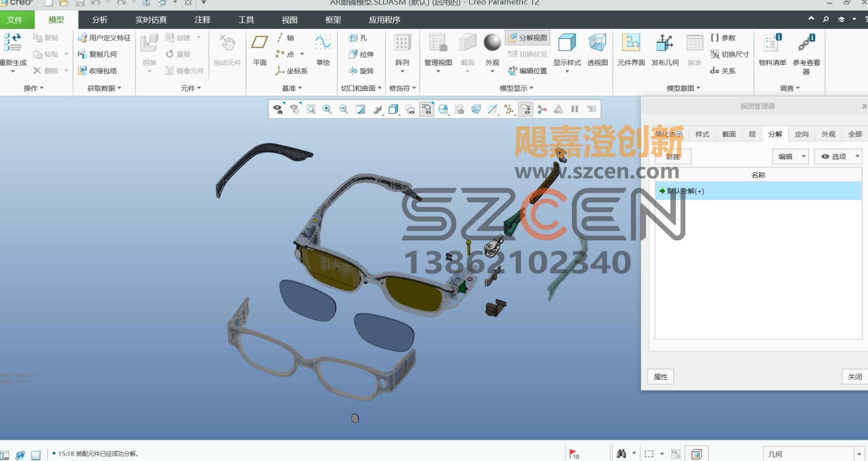Select the Default Explode (默认分解) row
868x461 pixels.
click(x=758, y=191)
